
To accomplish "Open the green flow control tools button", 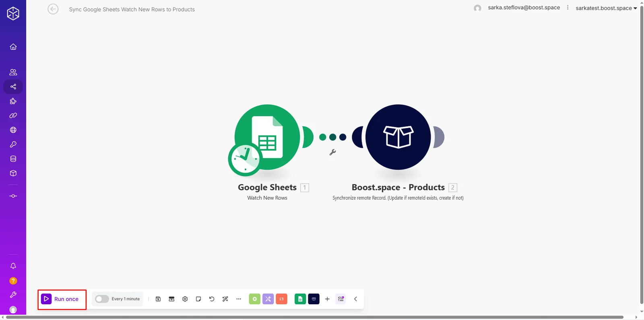I will [x=255, y=299].
